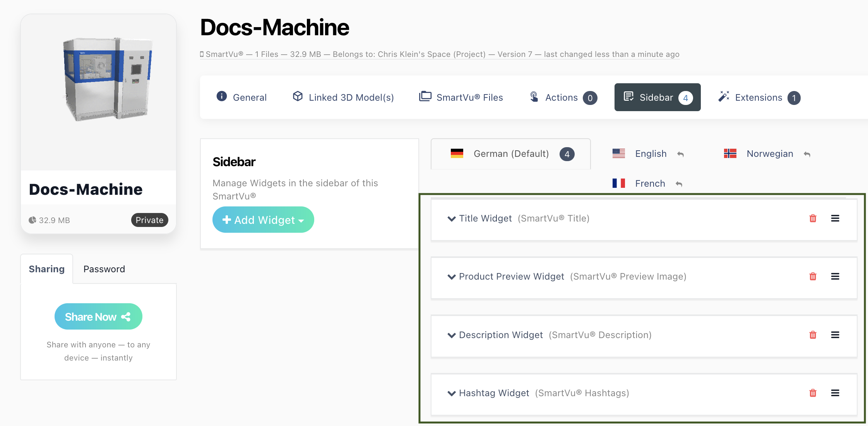Click the French flag icon
Image resolution: width=868 pixels, height=426 pixels.
point(619,183)
